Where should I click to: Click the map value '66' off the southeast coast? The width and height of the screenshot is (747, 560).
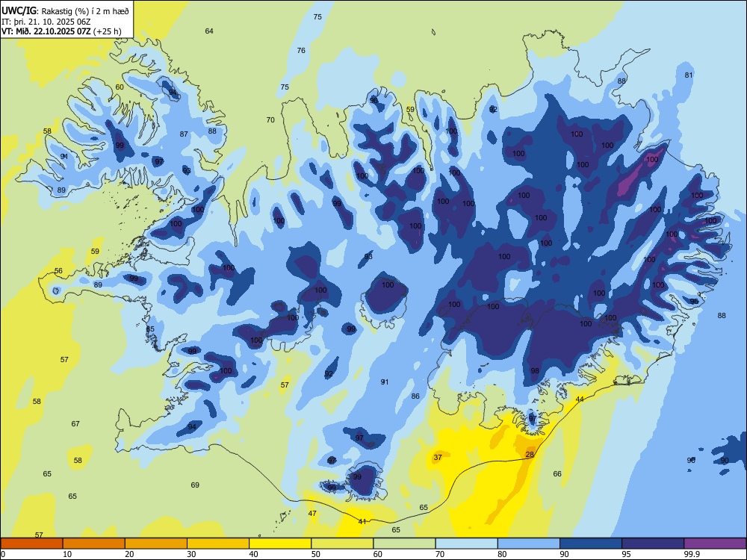coord(557,474)
